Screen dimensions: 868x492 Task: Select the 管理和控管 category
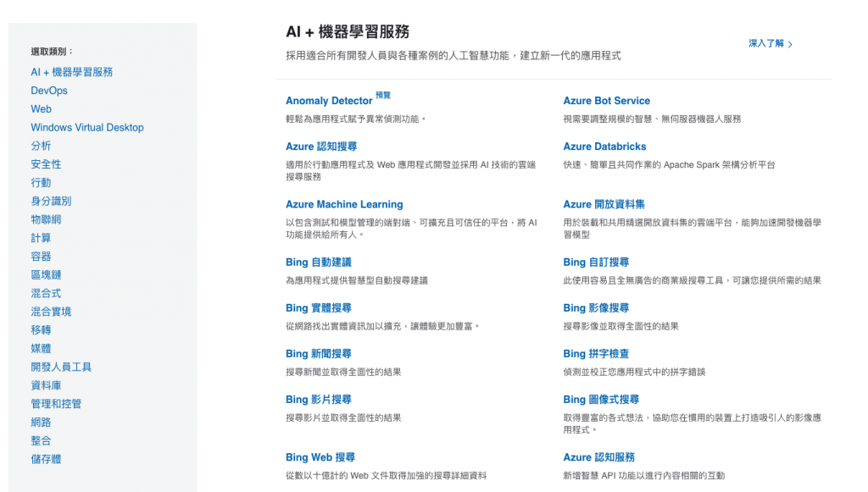click(x=56, y=404)
